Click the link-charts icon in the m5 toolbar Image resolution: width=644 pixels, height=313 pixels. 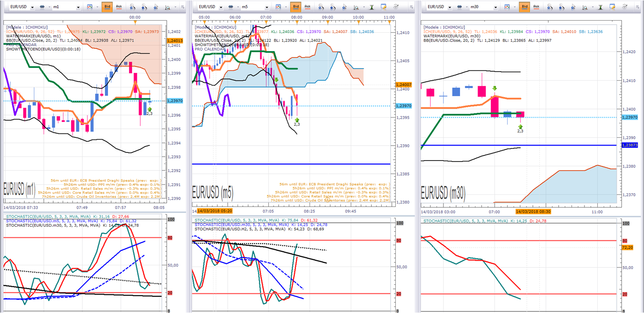click(x=231, y=7)
